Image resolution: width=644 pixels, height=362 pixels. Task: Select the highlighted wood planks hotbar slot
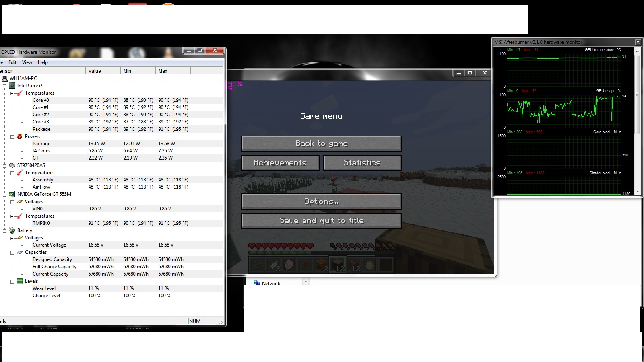338,265
